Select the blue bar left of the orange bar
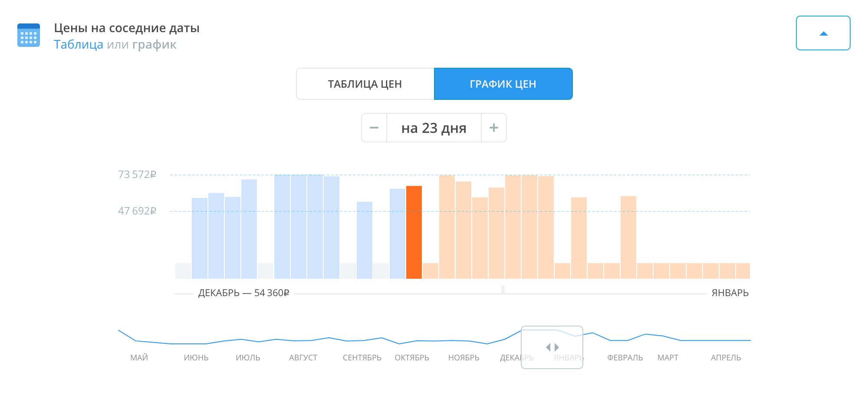Image resolution: width=868 pixels, height=409 pixels. tap(398, 234)
